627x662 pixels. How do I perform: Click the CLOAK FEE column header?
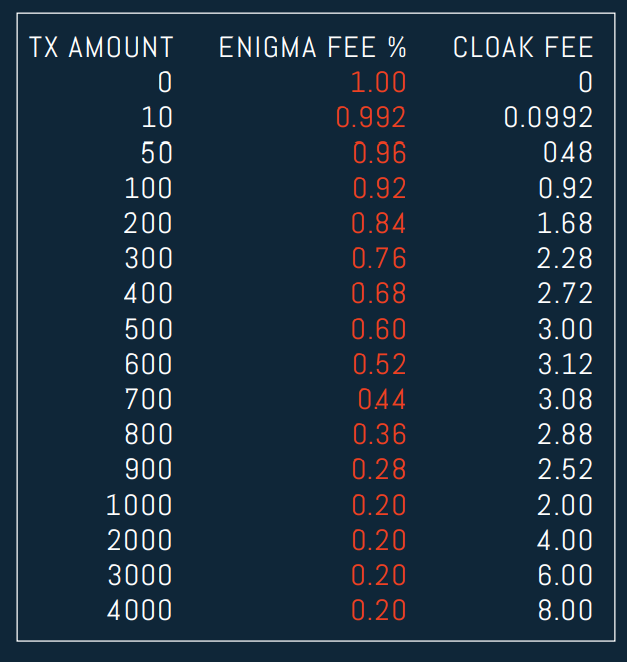pos(523,47)
